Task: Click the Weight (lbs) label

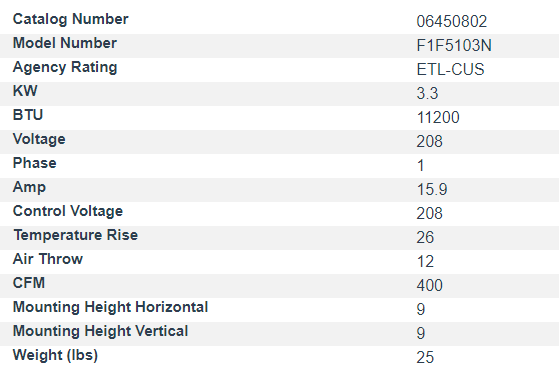Action: pyautogui.click(x=55, y=355)
